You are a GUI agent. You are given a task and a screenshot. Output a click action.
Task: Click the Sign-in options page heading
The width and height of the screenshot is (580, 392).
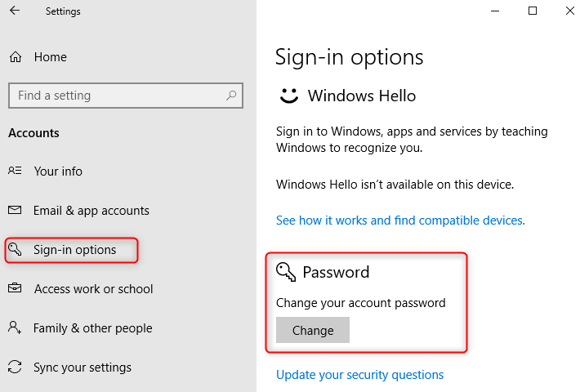(349, 57)
